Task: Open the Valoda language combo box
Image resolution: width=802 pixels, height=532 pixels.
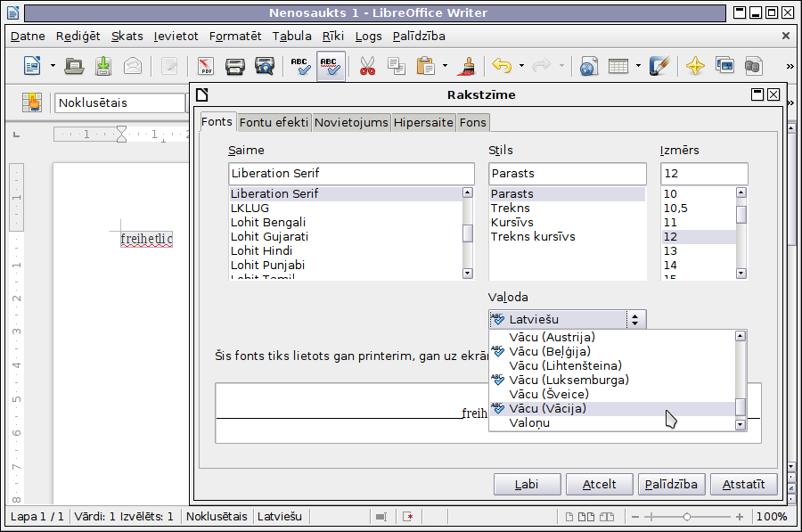Action: click(568, 319)
